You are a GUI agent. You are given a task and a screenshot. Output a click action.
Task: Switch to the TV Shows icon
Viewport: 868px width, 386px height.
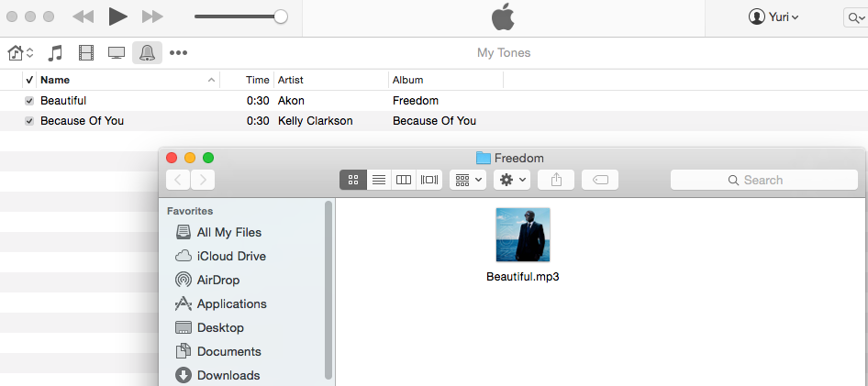click(117, 53)
